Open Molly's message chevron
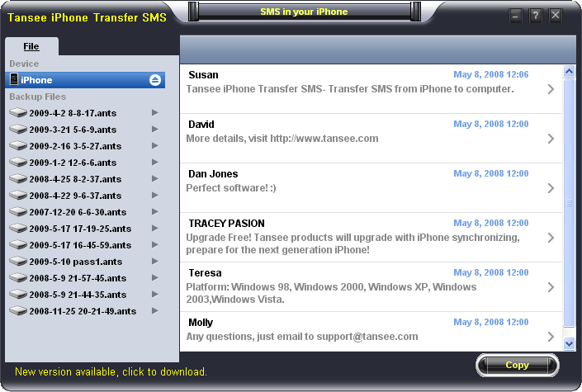Viewport: 582px width, 392px height. click(x=551, y=337)
